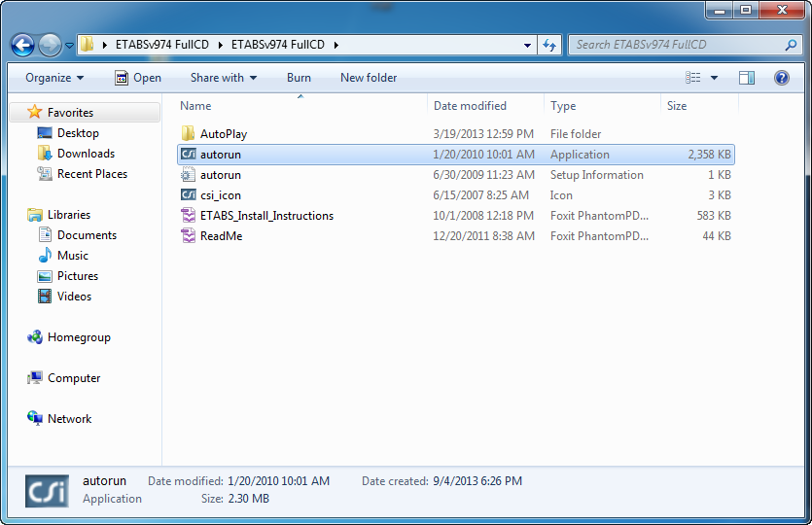Expand arrow between the two breadcrumbs
Viewport: 812px width, 525px height.
220,45
